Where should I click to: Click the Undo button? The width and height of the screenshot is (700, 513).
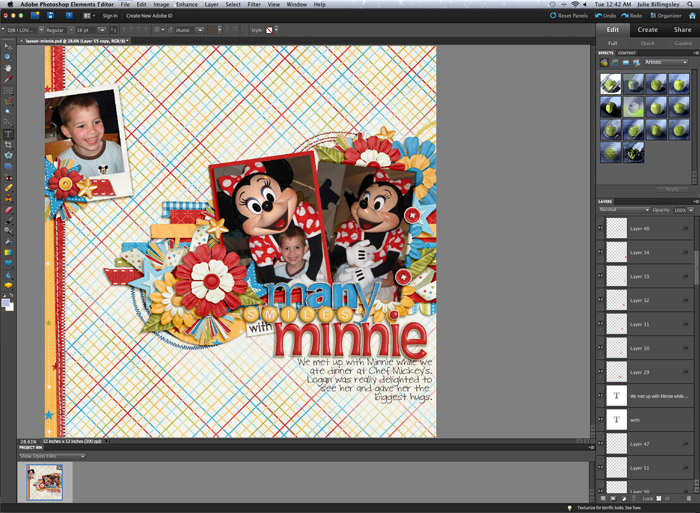605,16
